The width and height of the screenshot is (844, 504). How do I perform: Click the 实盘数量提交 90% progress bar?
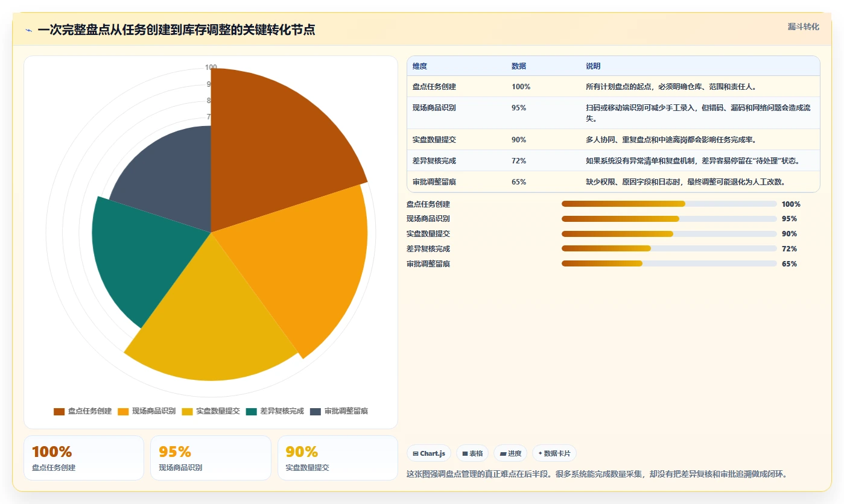[x=669, y=234]
